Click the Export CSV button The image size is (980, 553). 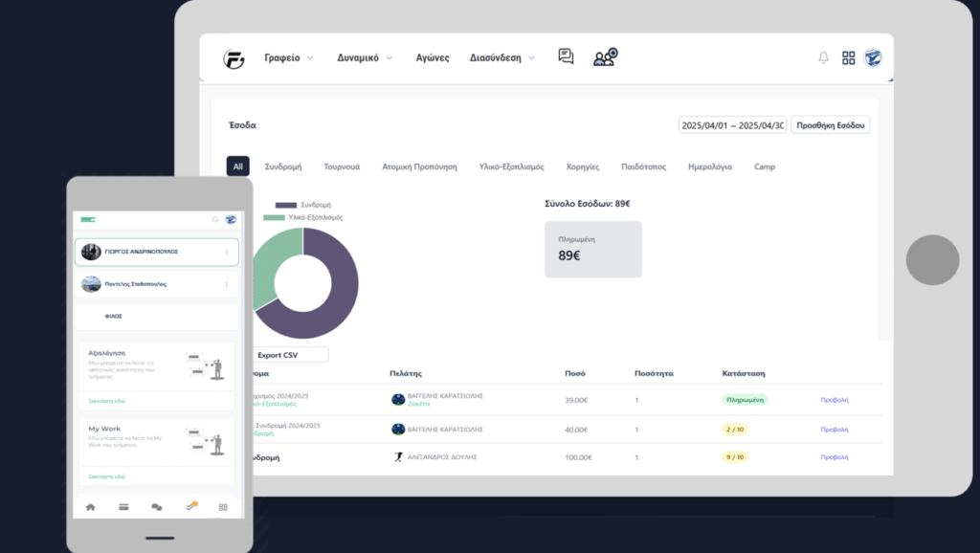tap(287, 355)
